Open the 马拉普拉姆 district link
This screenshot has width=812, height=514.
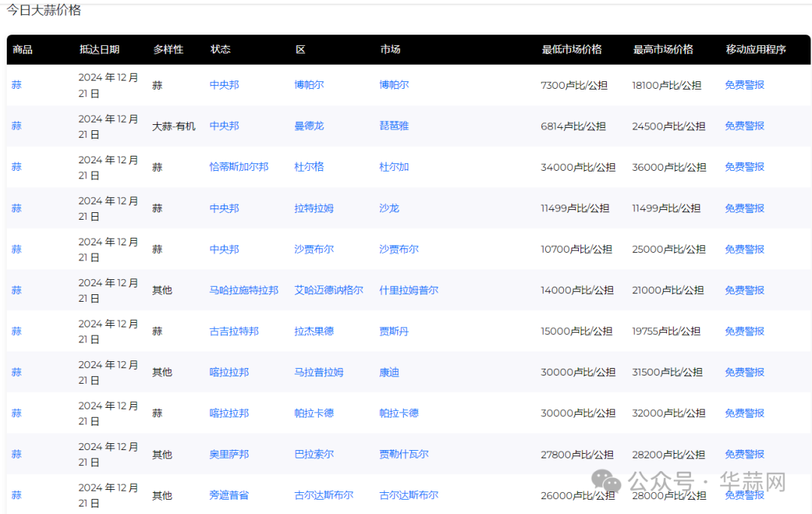319,373
